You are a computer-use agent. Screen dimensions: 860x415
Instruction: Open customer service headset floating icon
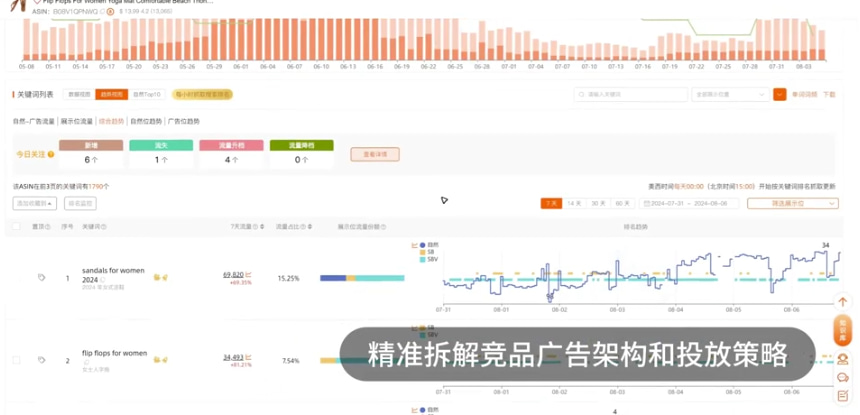843,360
